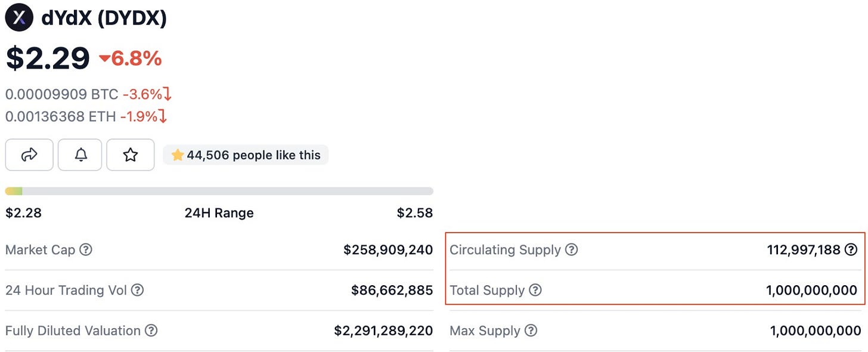Click info icon beside 112,997,188 value
This screenshot has width=868, height=352.
[x=851, y=250]
